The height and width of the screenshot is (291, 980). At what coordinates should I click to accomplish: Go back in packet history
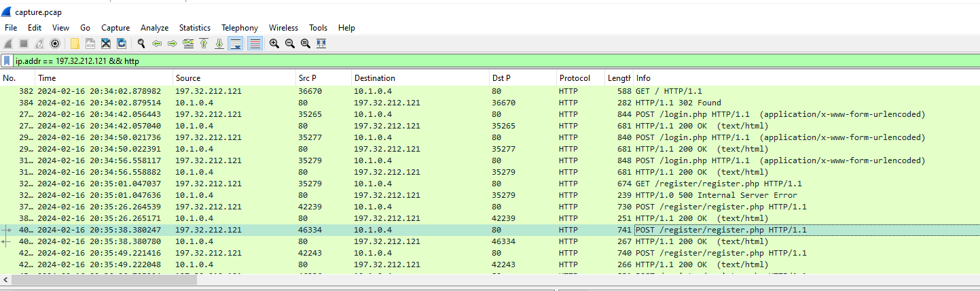point(157,44)
